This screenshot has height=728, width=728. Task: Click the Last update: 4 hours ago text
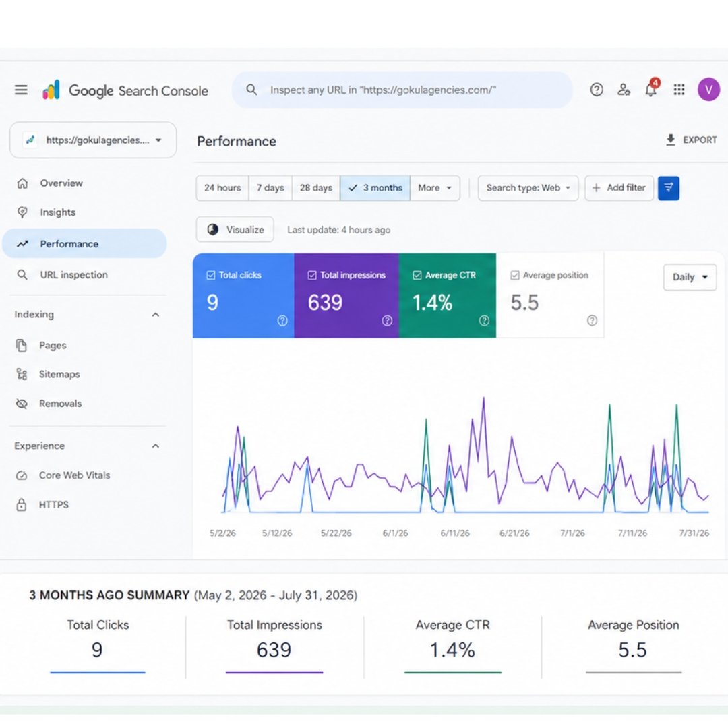tap(338, 230)
